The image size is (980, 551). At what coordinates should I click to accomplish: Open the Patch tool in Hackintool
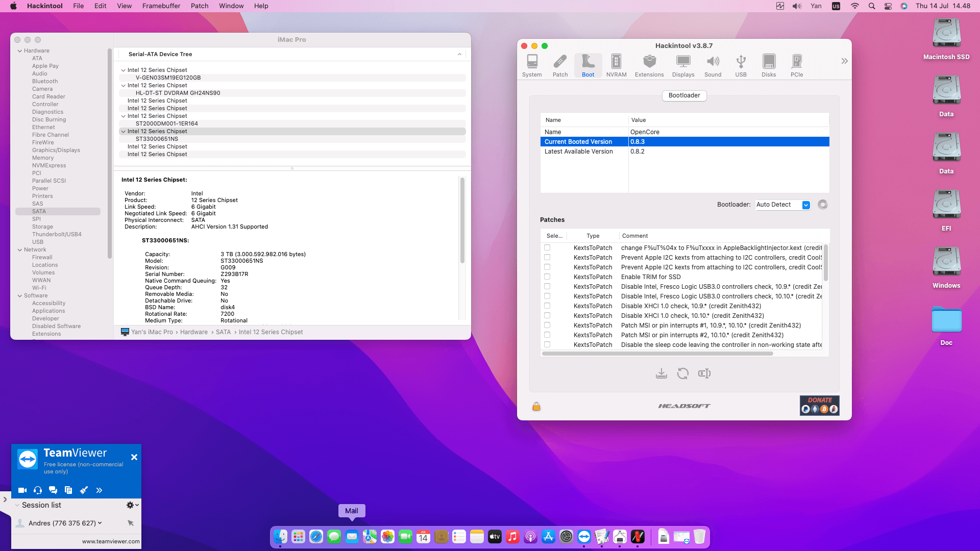tap(560, 65)
